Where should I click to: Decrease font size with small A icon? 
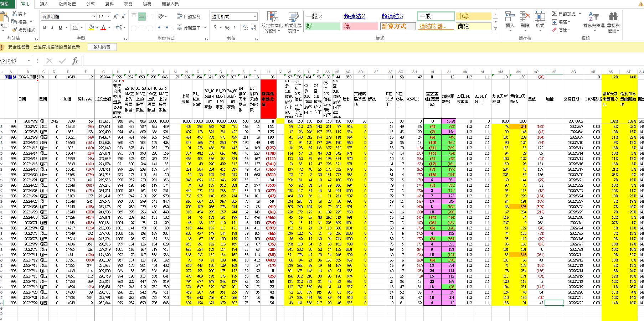pyautogui.click(x=123, y=17)
